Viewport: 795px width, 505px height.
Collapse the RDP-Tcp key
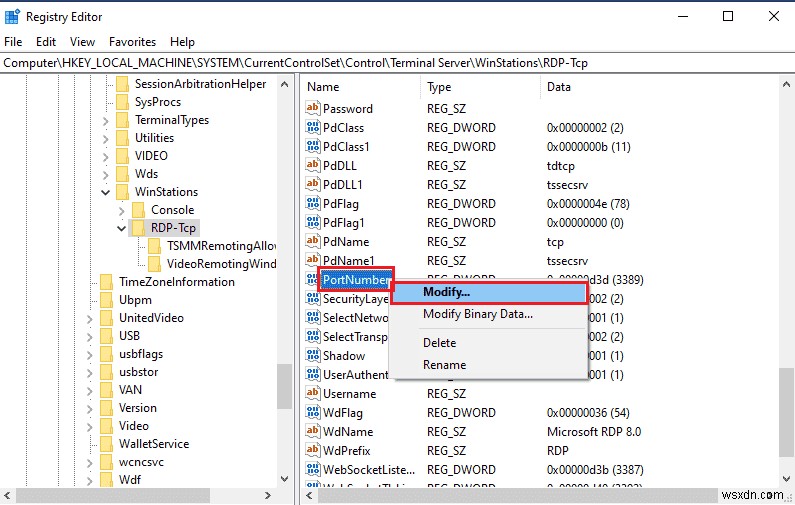point(122,228)
